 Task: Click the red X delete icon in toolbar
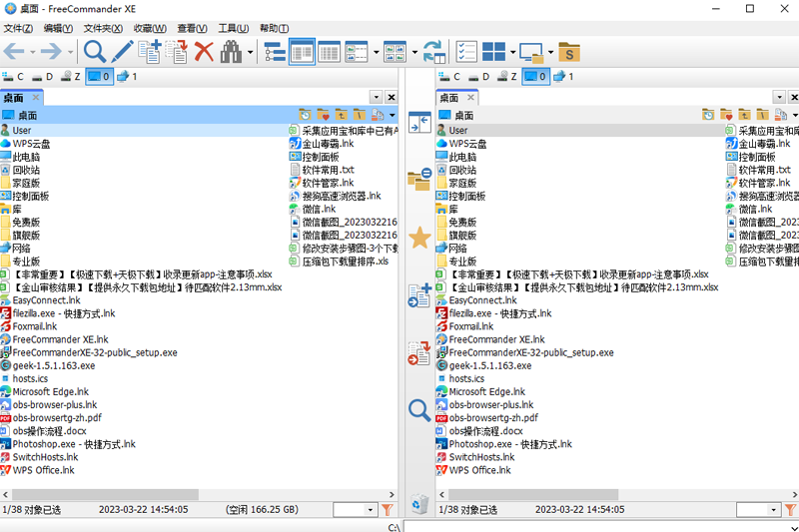click(x=204, y=52)
